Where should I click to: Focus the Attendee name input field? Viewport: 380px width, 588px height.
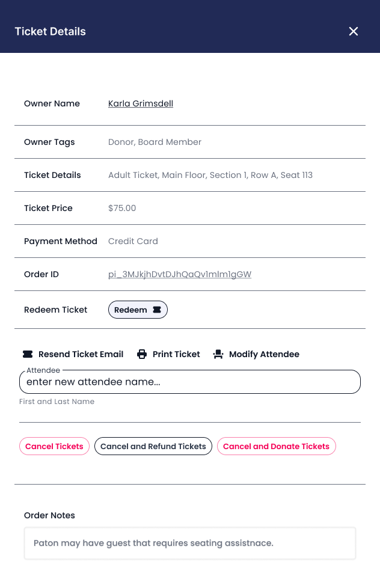(x=190, y=382)
